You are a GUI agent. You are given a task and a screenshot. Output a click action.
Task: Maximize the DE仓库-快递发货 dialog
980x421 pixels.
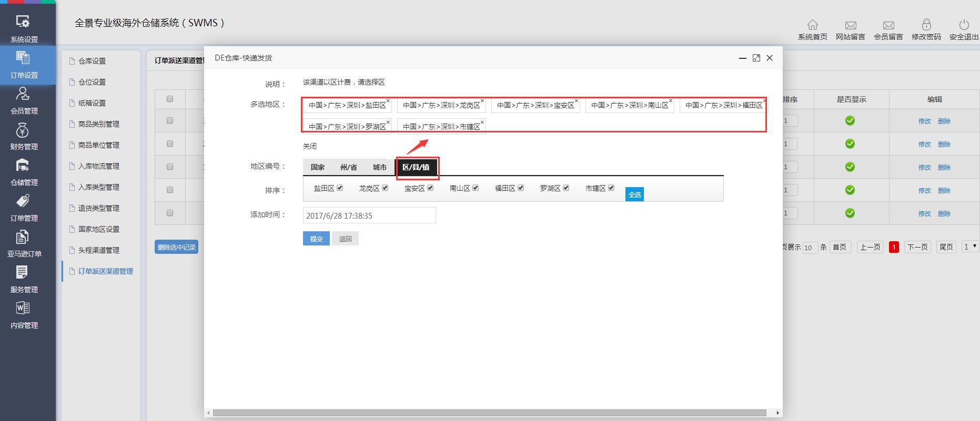(x=756, y=58)
